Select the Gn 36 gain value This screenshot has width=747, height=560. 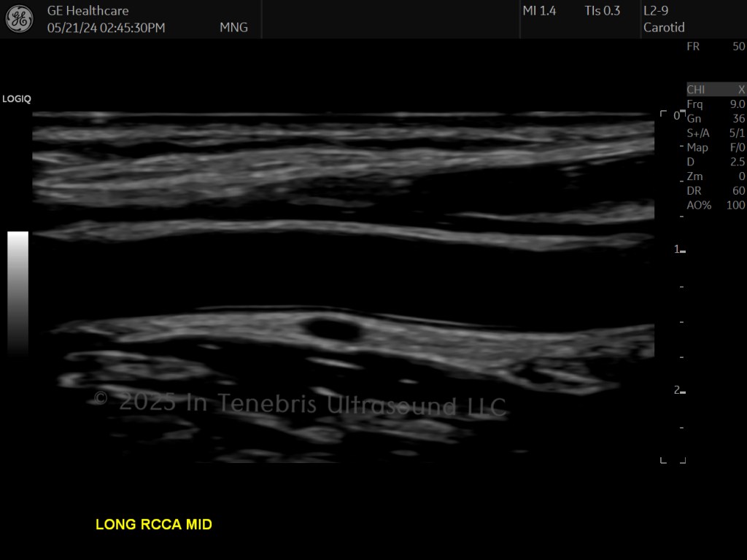[x=716, y=119]
